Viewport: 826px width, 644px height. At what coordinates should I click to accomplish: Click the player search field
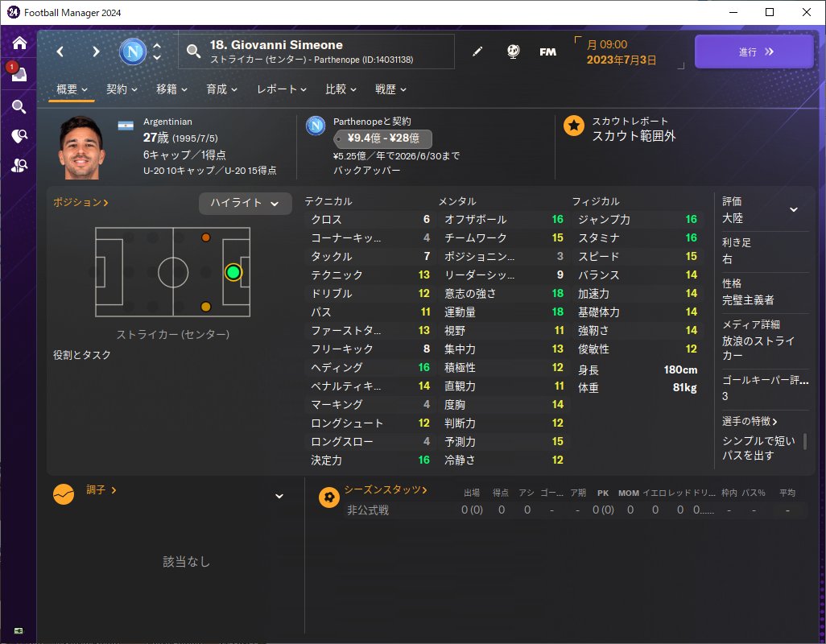[316, 52]
